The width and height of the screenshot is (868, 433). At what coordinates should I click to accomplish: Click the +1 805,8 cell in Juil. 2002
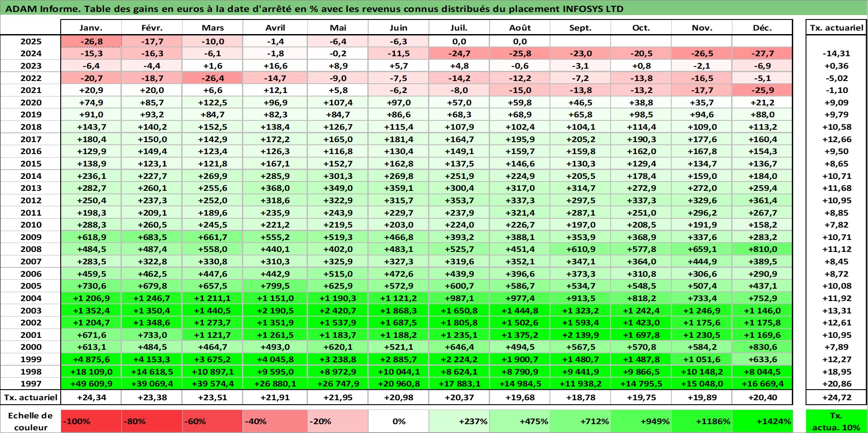[459, 322]
